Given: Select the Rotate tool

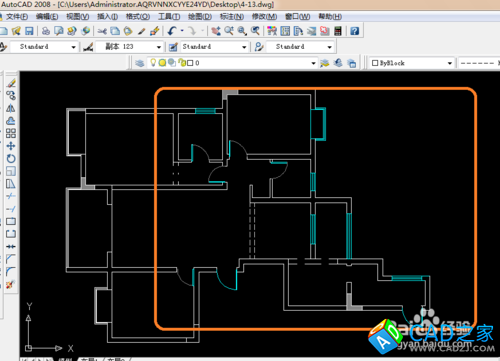Looking at the screenshot, I should [11, 159].
